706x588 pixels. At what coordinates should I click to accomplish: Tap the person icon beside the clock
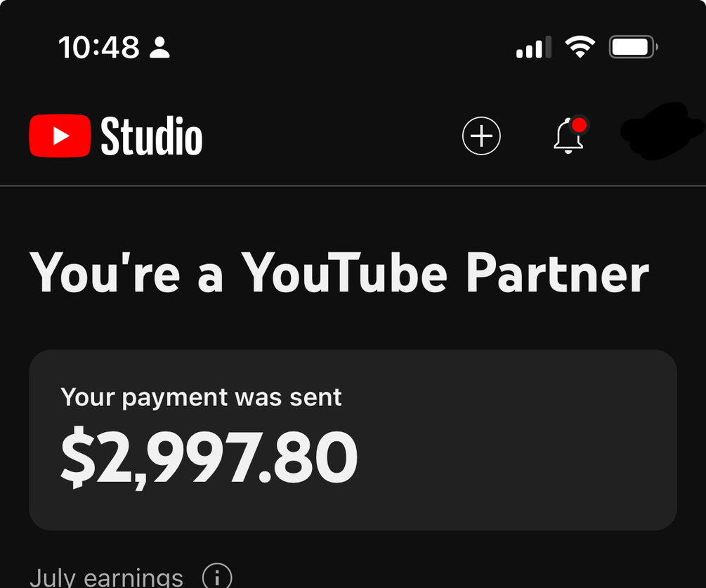coord(159,47)
